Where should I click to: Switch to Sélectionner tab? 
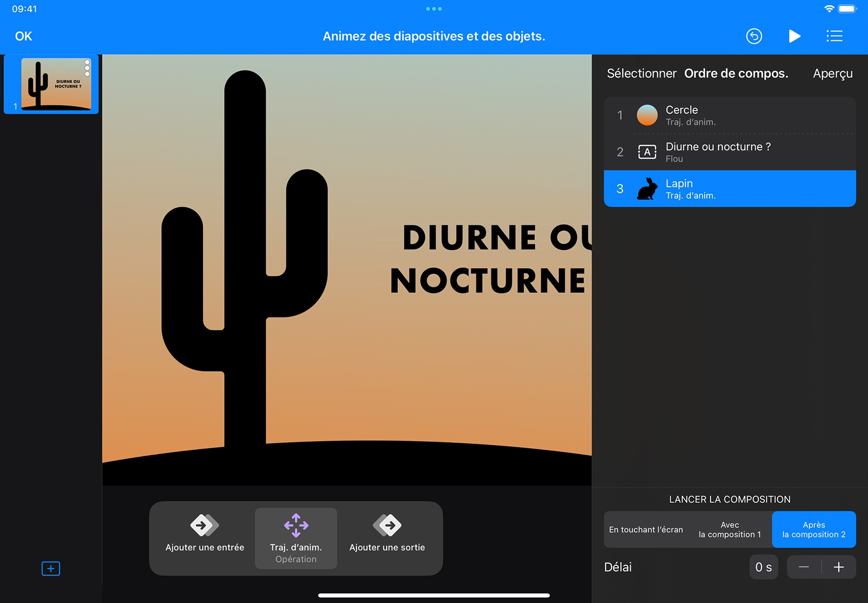tap(641, 73)
